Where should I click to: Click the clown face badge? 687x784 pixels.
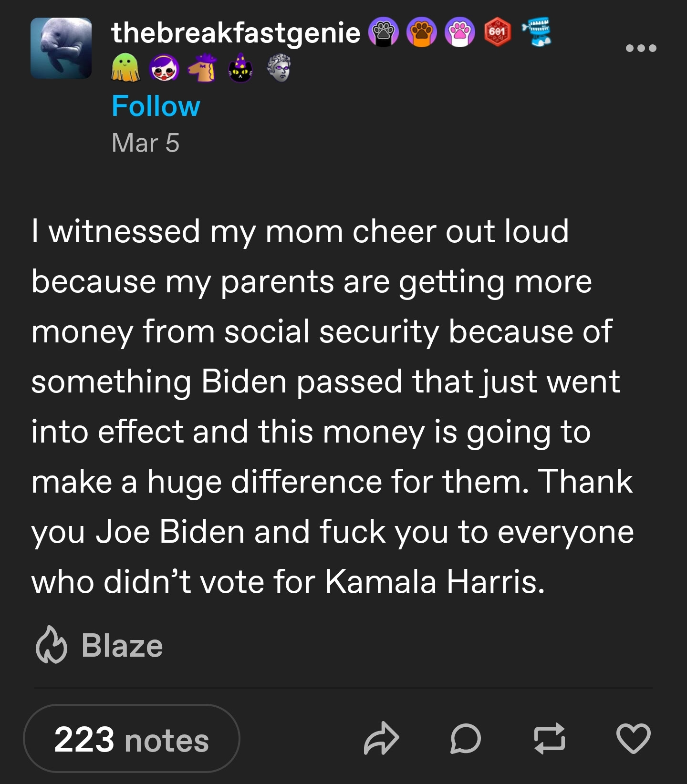click(x=165, y=69)
